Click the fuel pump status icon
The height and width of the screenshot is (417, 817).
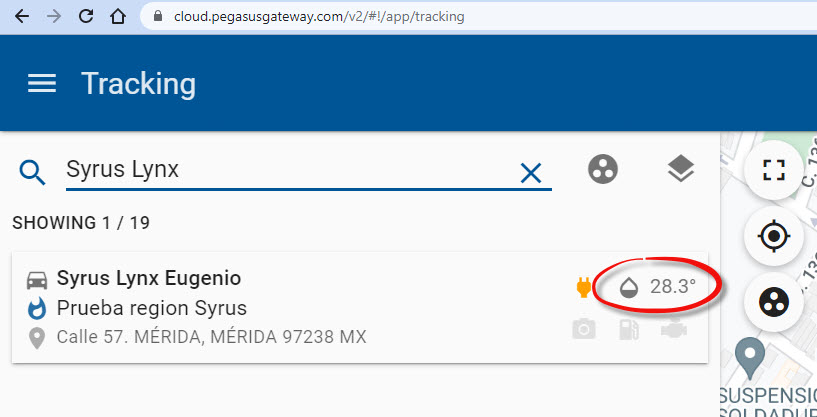point(629,329)
